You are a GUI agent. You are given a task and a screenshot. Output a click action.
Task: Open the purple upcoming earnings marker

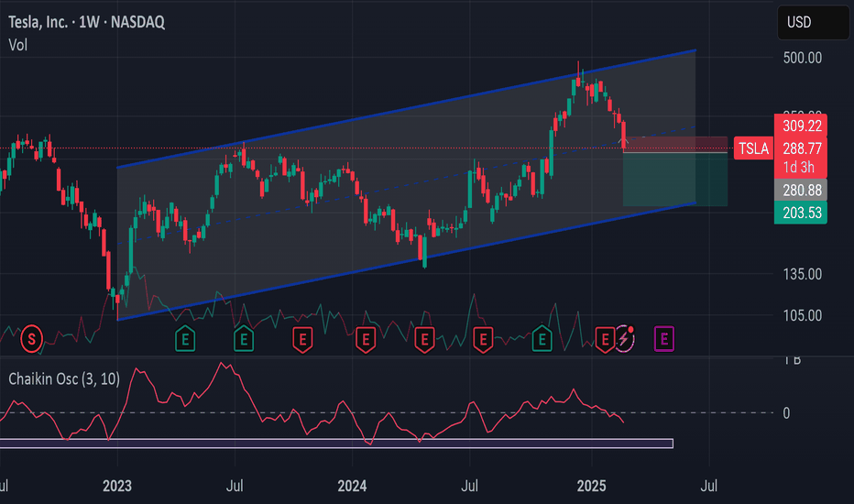coord(664,339)
